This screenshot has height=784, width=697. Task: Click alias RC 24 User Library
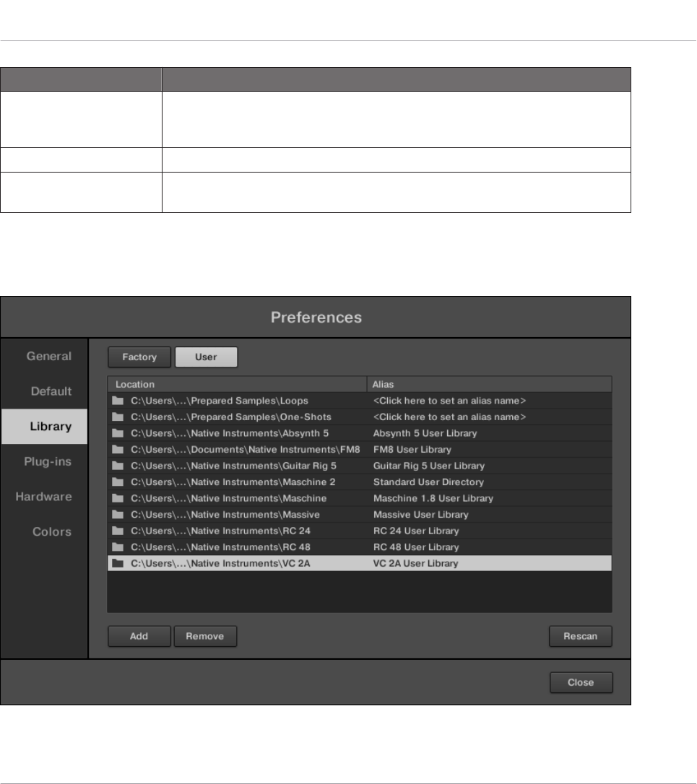(416, 531)
